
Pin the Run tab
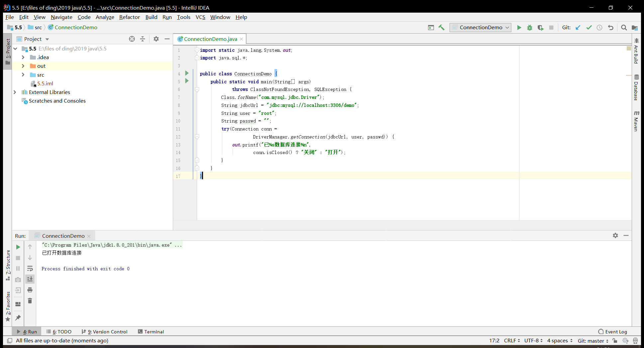18,317
